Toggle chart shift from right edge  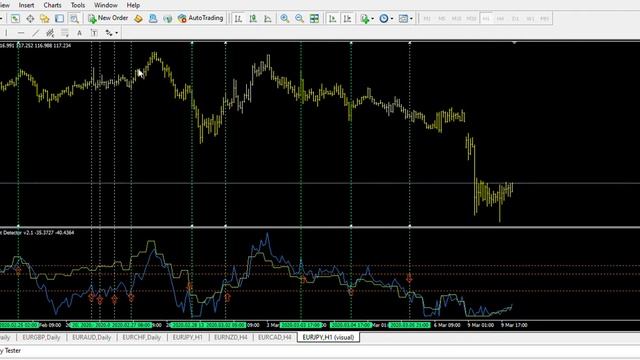click(347, 18)
